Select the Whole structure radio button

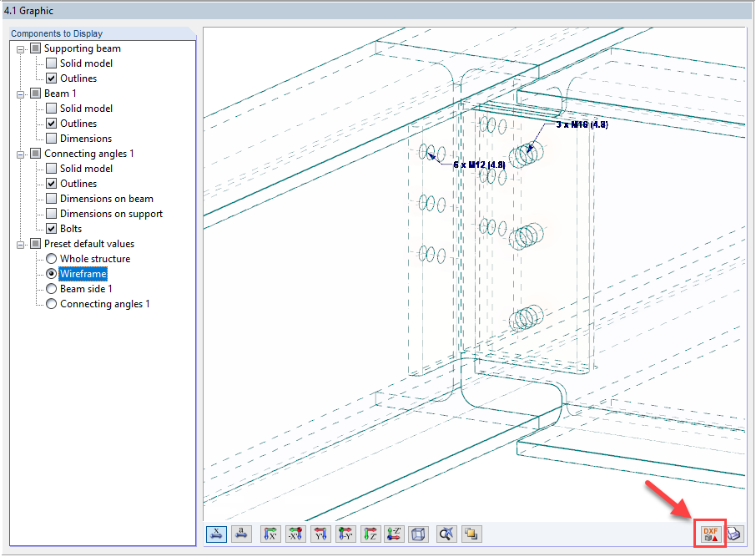(51, 258)
